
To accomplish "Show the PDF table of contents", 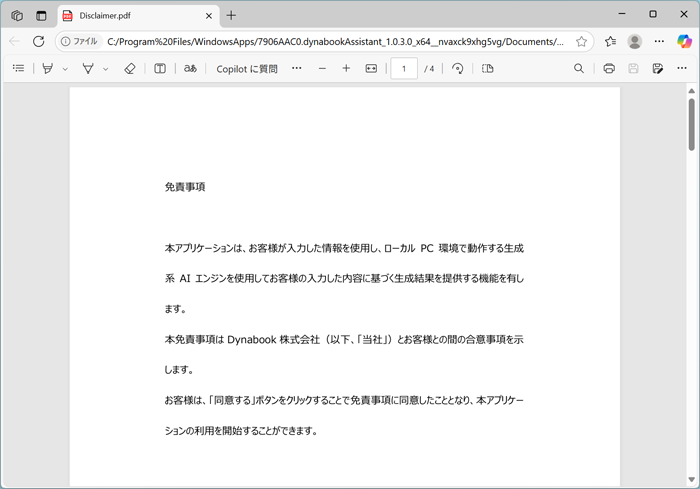I will 18,68.
